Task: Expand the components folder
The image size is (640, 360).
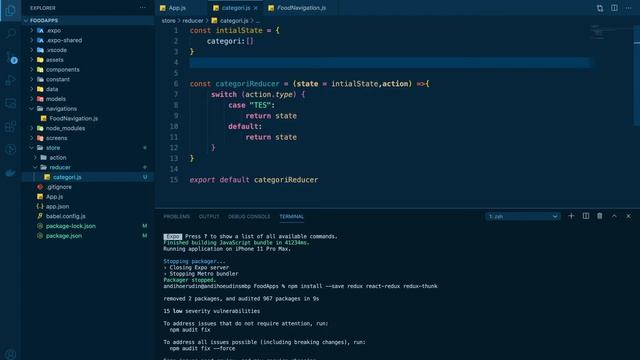Action: 88,69
